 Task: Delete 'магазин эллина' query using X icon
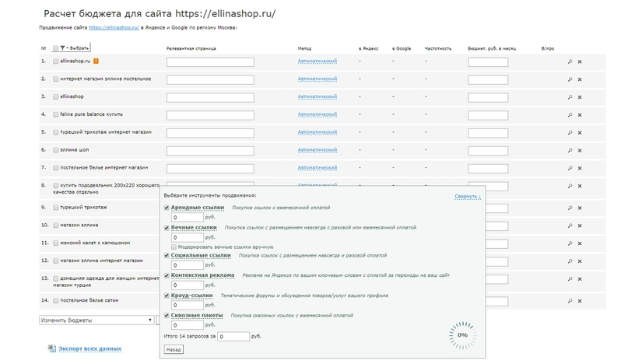(x=580, y=226)
